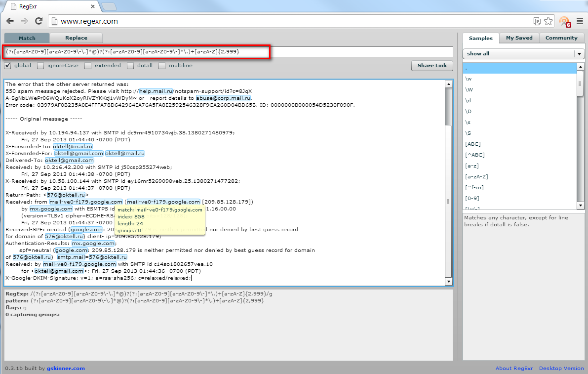Click the browser Back arrow
Image resolution: width=588 pixels, height=374 pixels.
click(x=10, y=21)
